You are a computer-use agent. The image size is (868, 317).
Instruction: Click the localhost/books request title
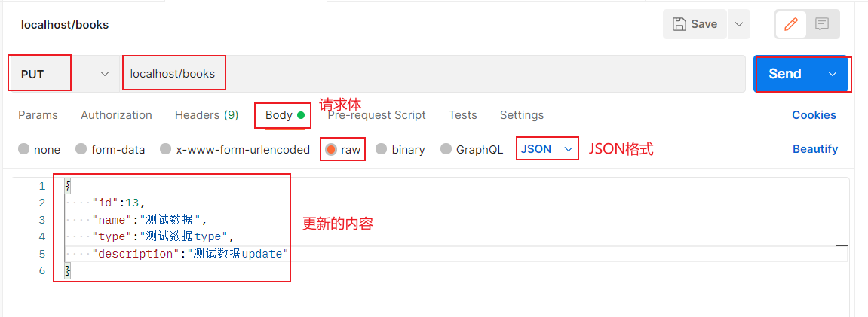[65, 25]
